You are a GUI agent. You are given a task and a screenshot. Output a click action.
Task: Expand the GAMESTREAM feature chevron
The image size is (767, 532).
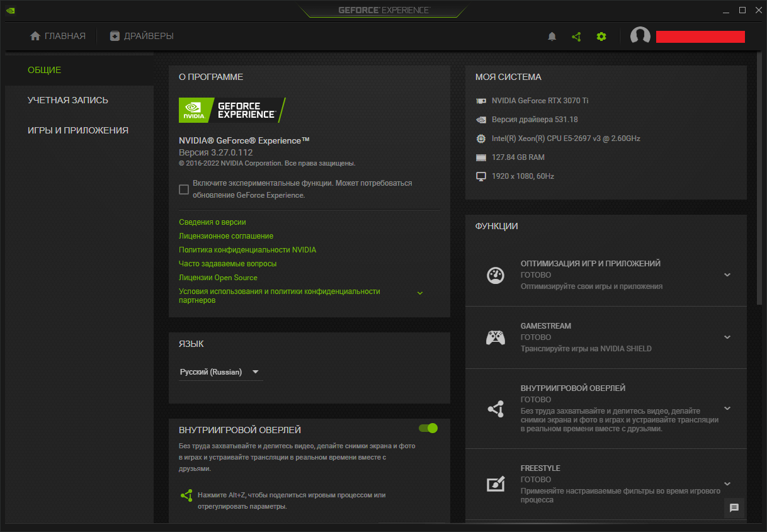pos(727,337)
